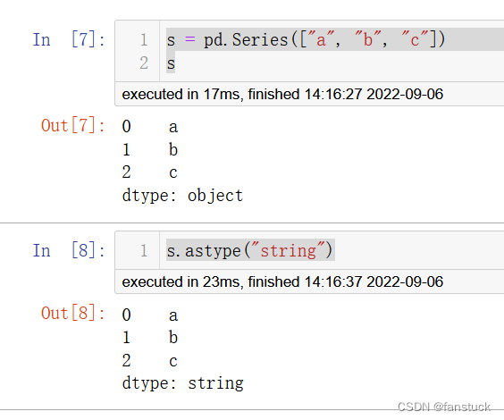Click the executed in 17ms timing text

282,95
